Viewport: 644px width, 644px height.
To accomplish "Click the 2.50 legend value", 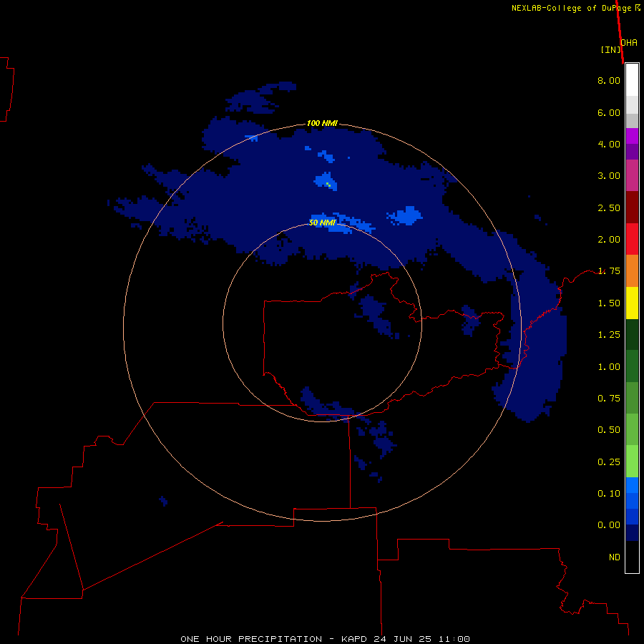I will point(609,208).
